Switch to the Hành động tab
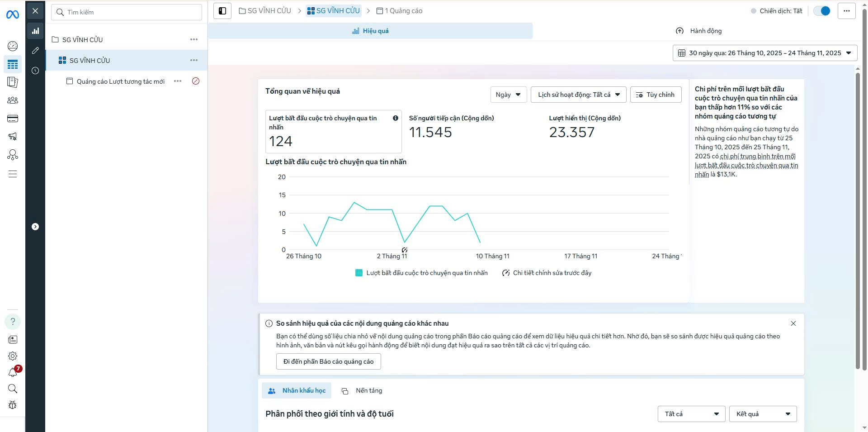This screenshot has height=432, width=868. (699, 31)
